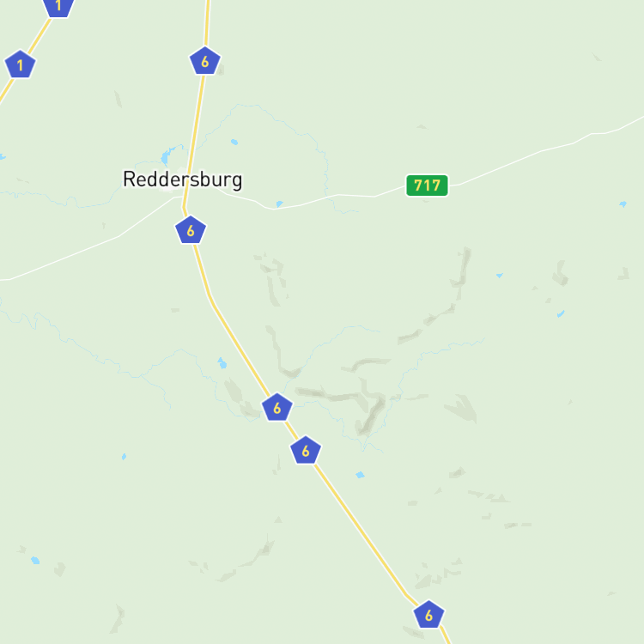Select the small pond northeast of Reddersburg
Screen dimensions: 644x644
pos(234,142)
